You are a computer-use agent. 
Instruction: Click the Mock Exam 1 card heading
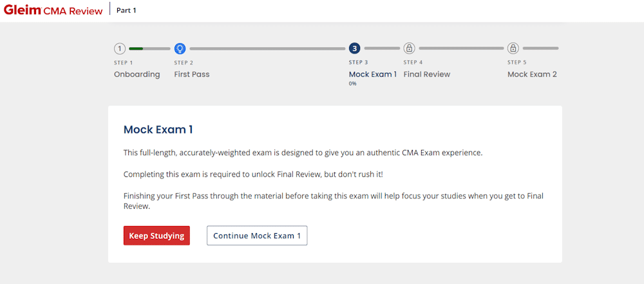point(158,130)
